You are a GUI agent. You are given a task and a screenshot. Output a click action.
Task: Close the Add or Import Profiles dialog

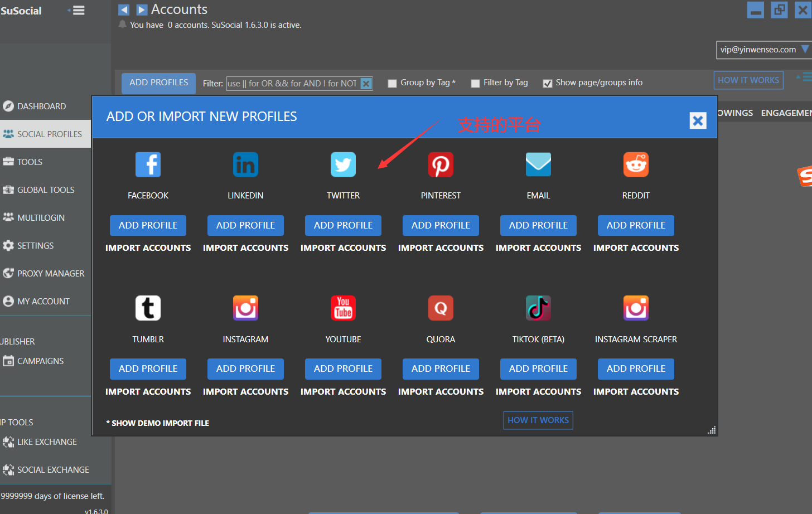[698, 120]
